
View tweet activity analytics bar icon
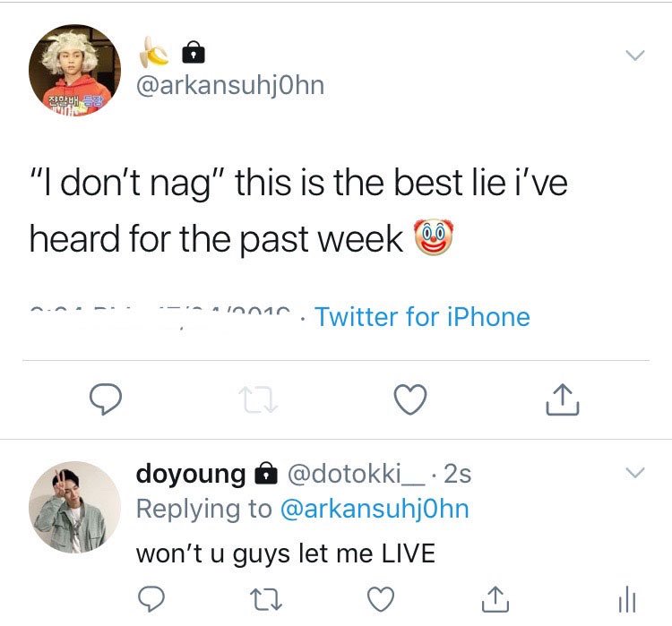coord(627,599)
